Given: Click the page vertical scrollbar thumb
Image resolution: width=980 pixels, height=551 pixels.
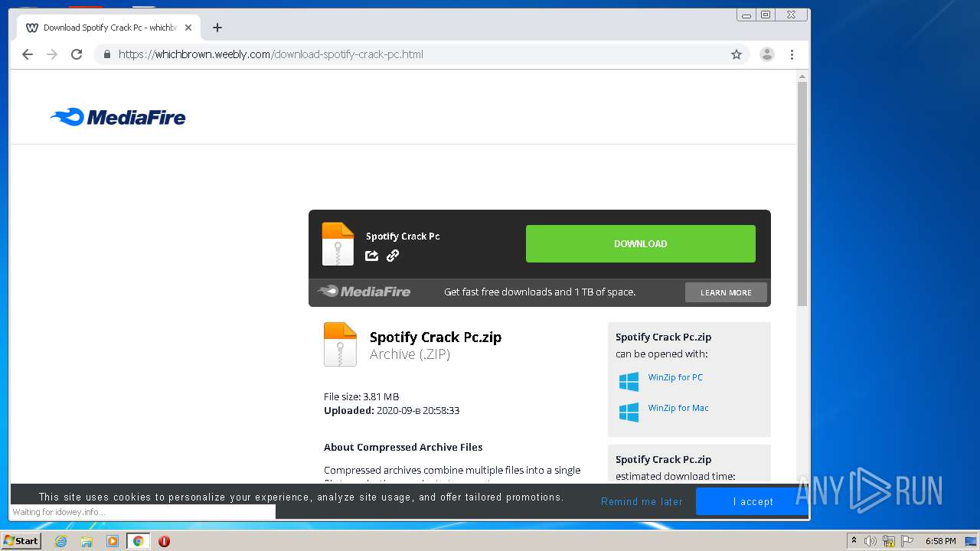Looking at the screenshot, I should pos(802,194).
